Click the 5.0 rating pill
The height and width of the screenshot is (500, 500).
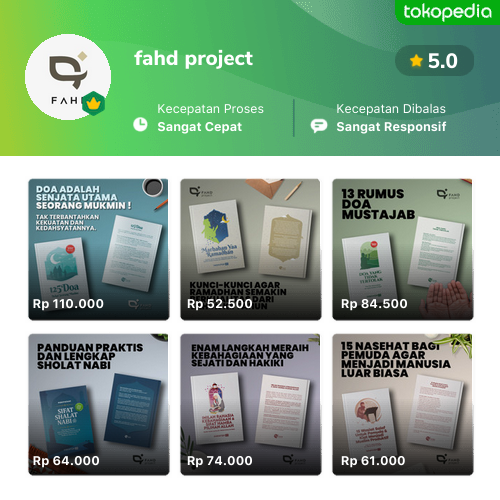tap(434, 61)
